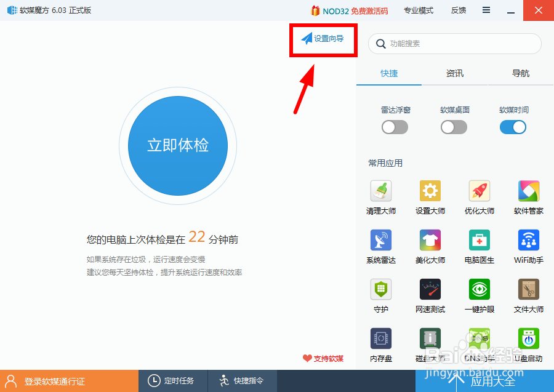
Task: Open the 支持软媒 support link
Action: [324, 358]
